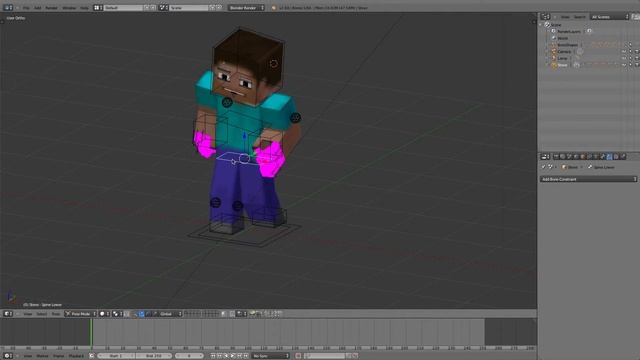Open the All Scenes display dropdown
The height and width of the screenshot is (360, 640).
tap(609, 17)
